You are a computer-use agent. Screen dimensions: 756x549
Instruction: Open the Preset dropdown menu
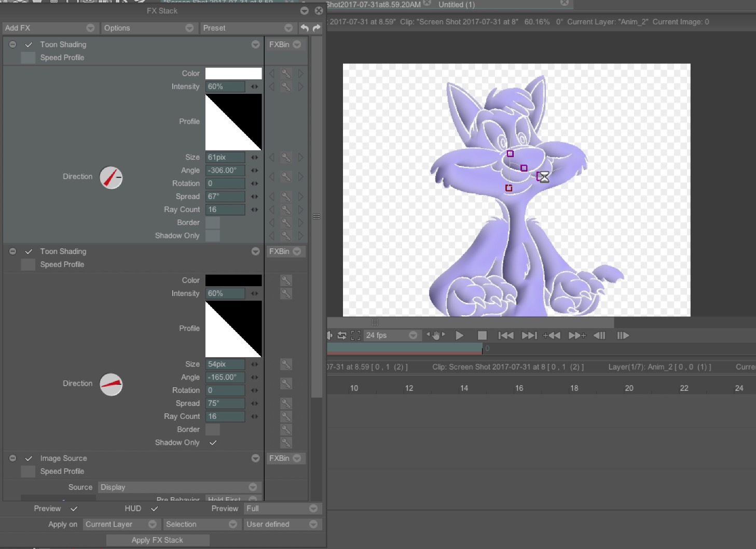click(x=248, y=28)
